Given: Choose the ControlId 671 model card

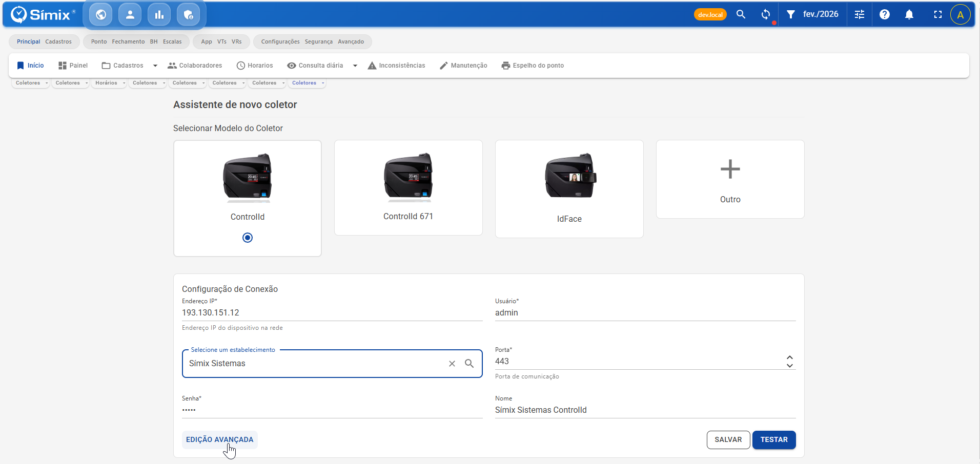Looking at the screenshot, I should (x=409, y=188).
